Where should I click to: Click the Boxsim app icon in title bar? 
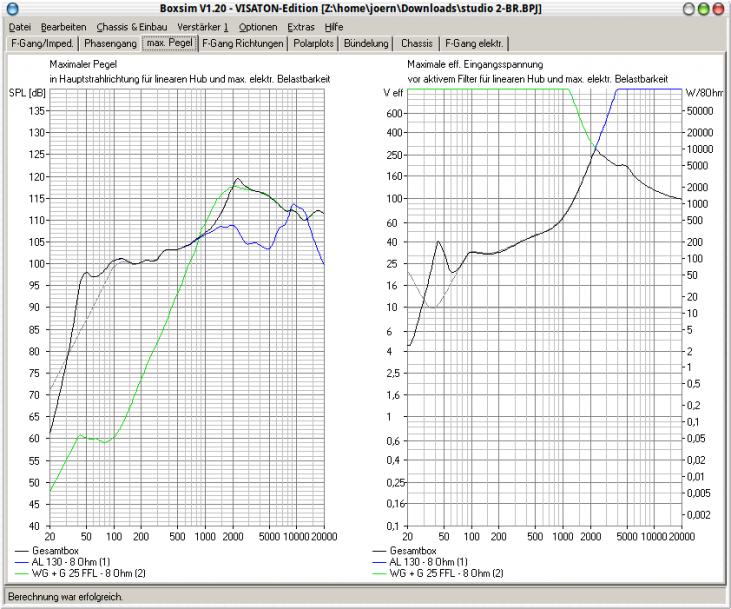click(12, 8)
